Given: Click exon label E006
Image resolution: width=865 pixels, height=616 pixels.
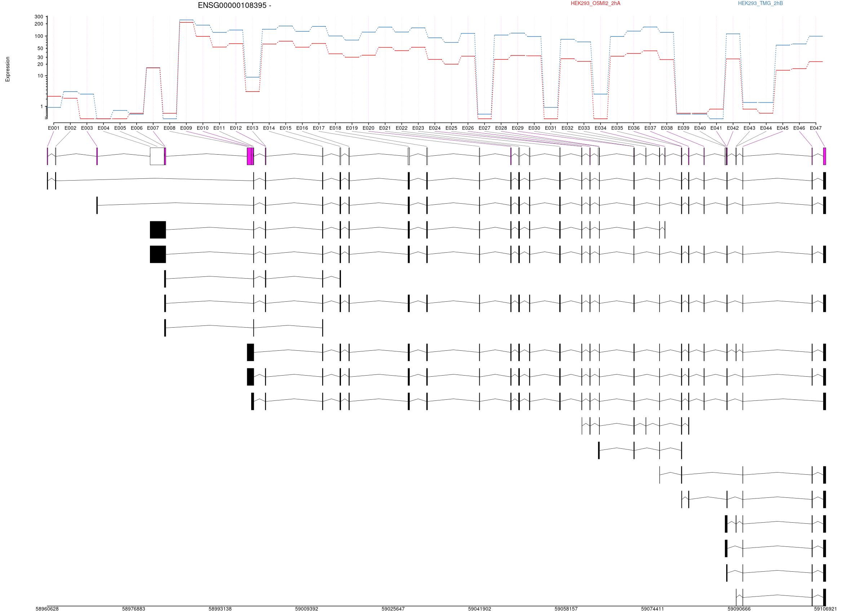Looking at the screenshot, I should [137, 128].
